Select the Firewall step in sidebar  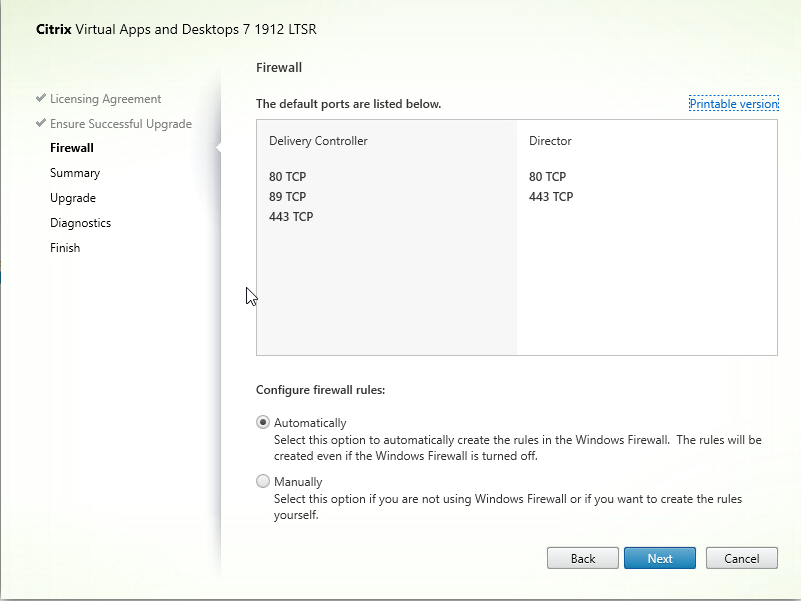tap(72, 148)
